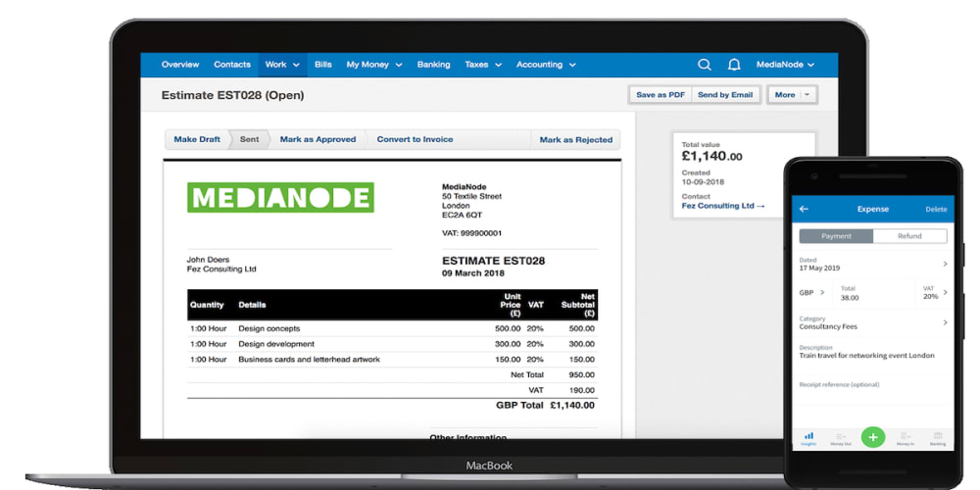Click the Save as PDF button
Viewport: 980px width, 490px height.
tap(661, 95)
